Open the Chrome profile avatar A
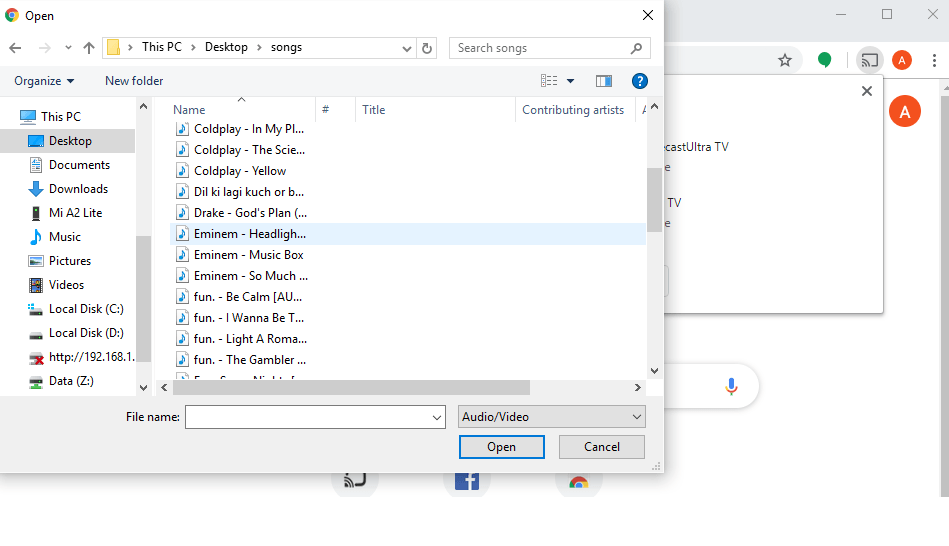This screenshot has width=949, height=546. tap(902, 60)
